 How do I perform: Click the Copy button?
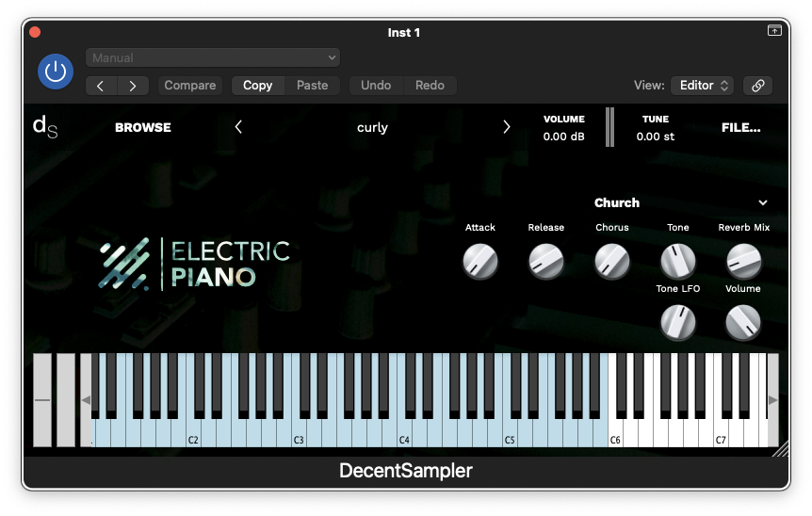(x=257, y=86)
